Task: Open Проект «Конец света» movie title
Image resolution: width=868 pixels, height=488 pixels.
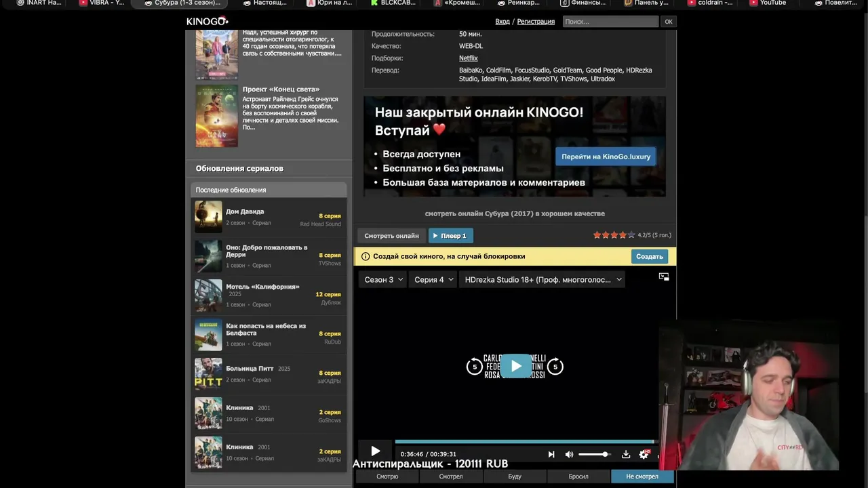Action: pos(281,89)
